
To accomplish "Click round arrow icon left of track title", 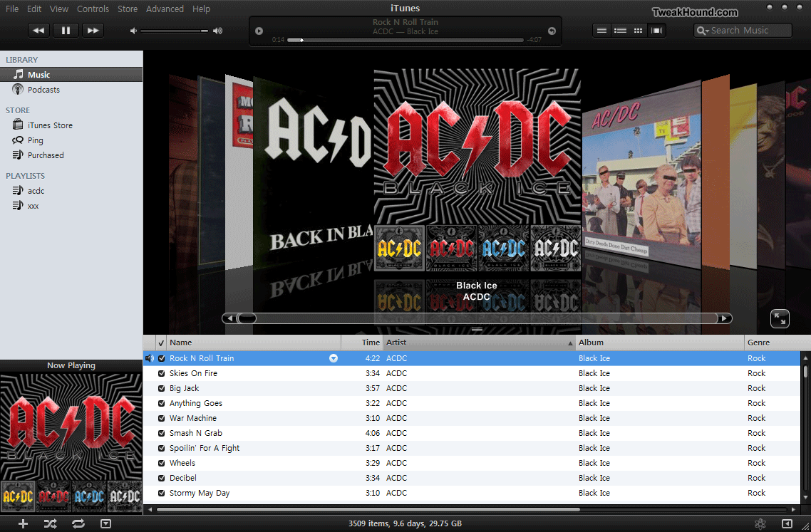I will pyautogui.click(x=259, y=31).
